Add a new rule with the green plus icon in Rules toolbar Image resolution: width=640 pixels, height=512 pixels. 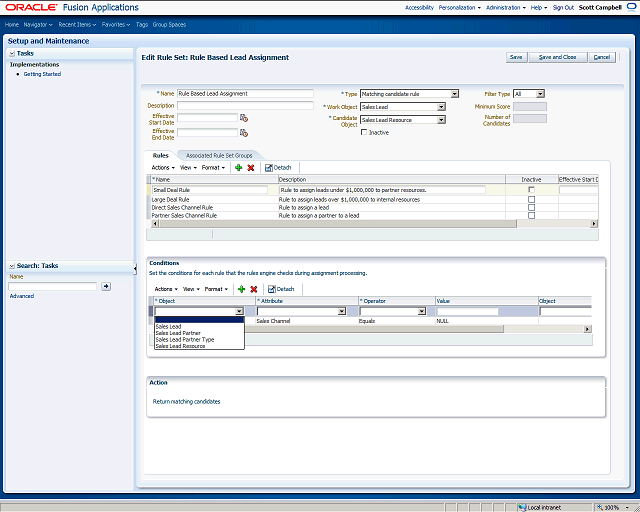[239, 168]
